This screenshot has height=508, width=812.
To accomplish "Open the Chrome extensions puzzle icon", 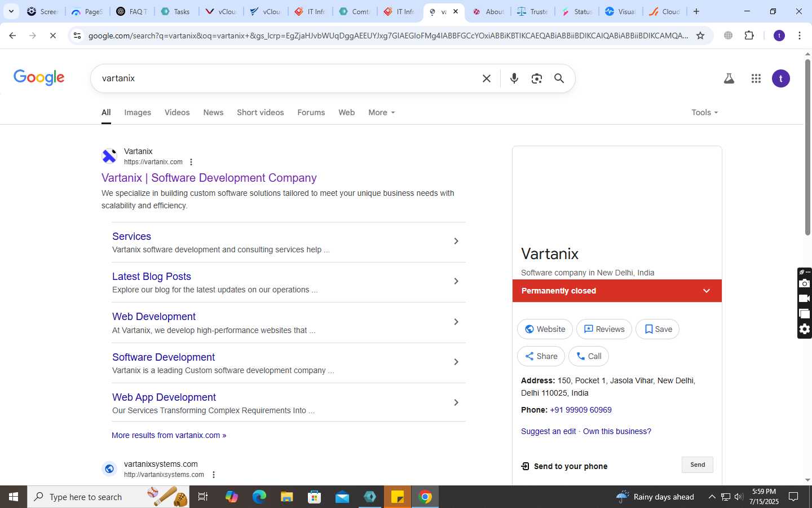I will (749, 36).
